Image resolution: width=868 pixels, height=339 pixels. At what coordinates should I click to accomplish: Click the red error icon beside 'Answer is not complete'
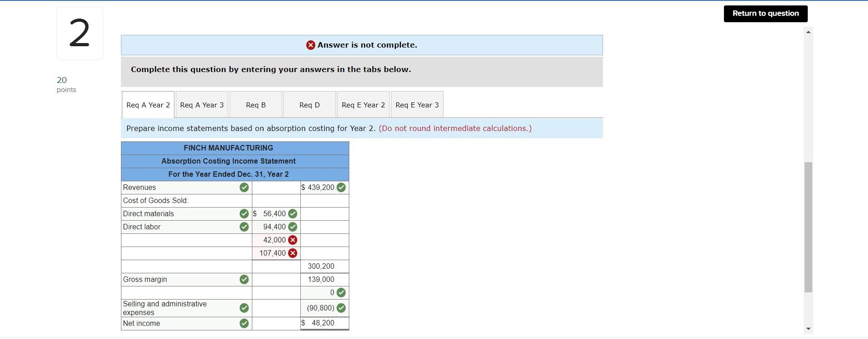(x=310, y=45)
